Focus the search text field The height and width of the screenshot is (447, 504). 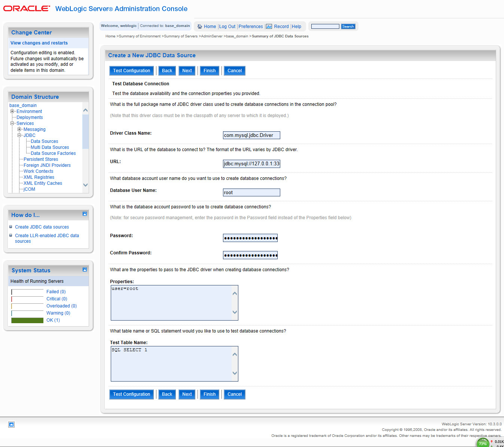[325, 27]
